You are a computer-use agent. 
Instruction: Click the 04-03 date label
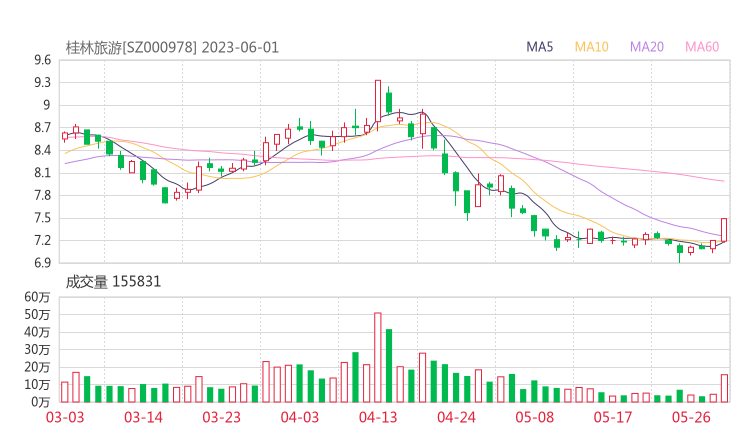pyautogui.click(x=300, y=418)
